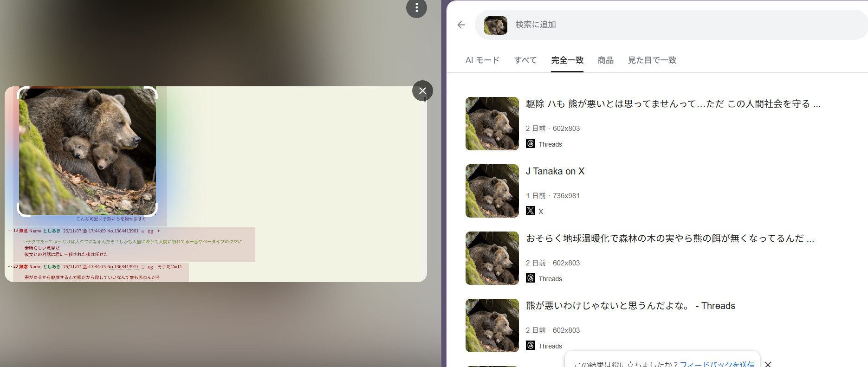The image size is (868, 367).
Task: Open the three-dot more options menu
Action: pyautogui.click(x=416, y=8)
